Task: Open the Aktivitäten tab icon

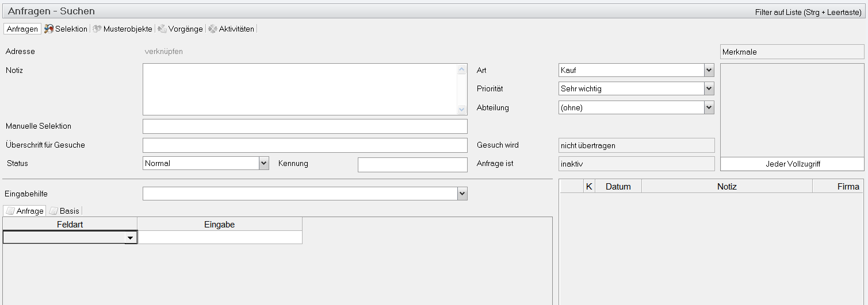Action: tap(213, 29)
